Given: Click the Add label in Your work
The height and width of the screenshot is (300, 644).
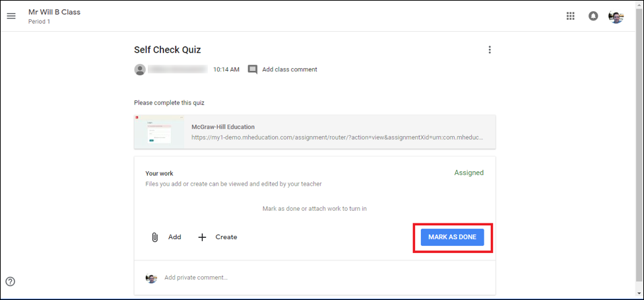Looking at the screenshot, I should click(x=174, y=237).
